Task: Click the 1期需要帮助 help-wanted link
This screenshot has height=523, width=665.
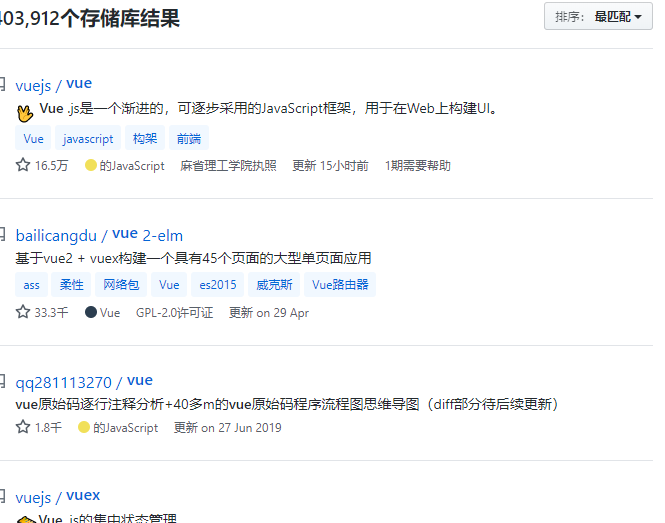Action: pyautogui.click(x=418, y=165)
